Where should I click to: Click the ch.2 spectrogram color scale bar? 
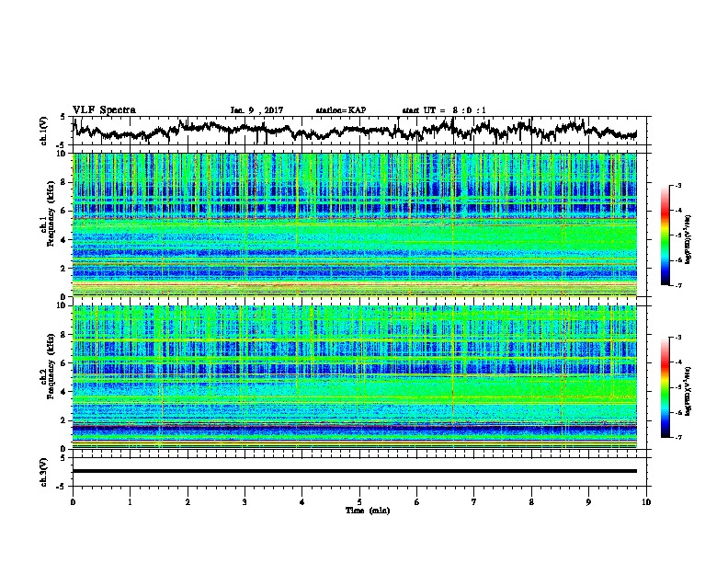pos(665,387)
